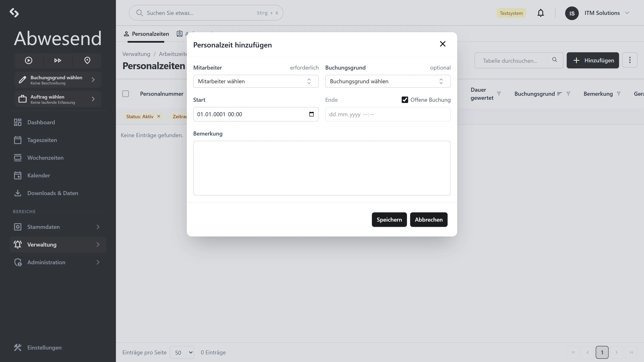The image size is (644, 362).
Task: Uncheck the Offene Buchung checkbox
Action: click(x=405, y=100)
